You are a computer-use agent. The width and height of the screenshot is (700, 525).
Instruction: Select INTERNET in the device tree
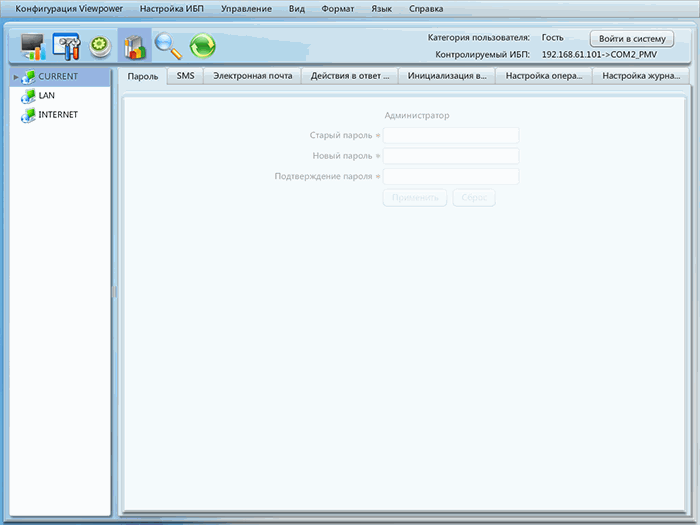58,115
